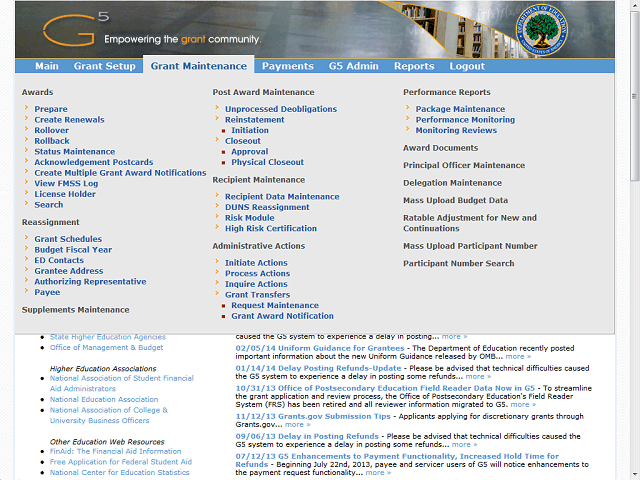Click the page vertical scrollbar thumb

(x=634, y=97)
